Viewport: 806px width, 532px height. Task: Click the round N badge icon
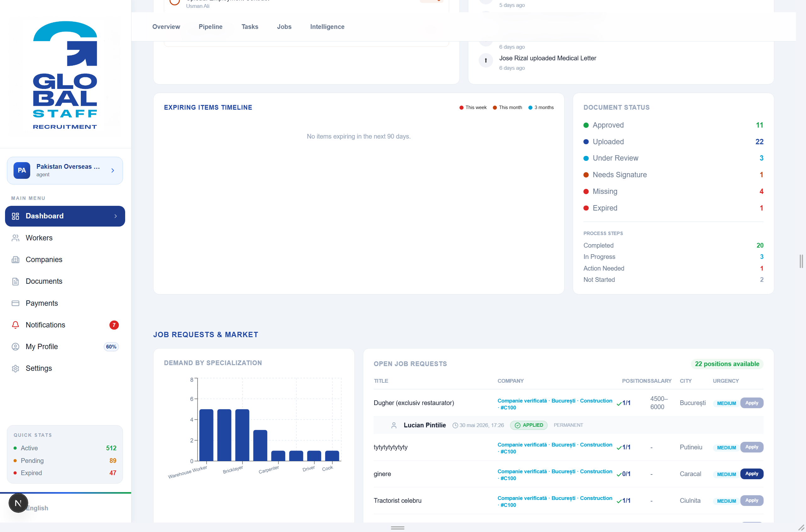tap(18, 503)
